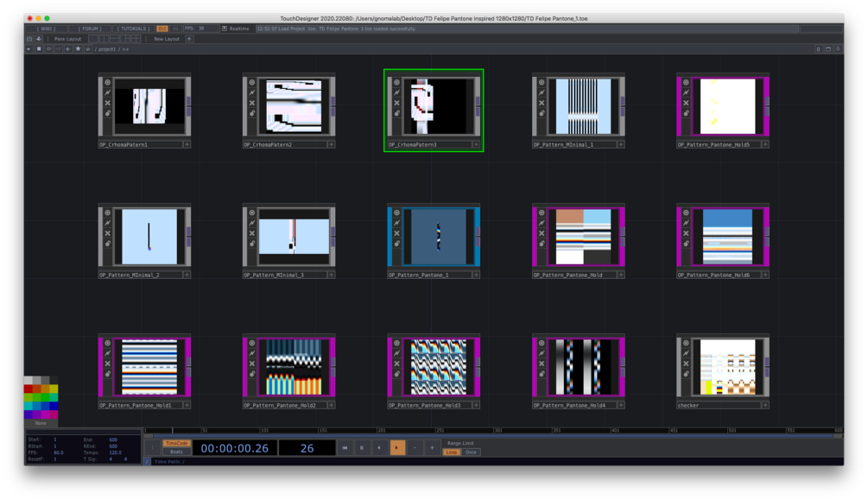Step forward one frame with plus button
This screenshot has width=868, height=500.
point(433,447)
